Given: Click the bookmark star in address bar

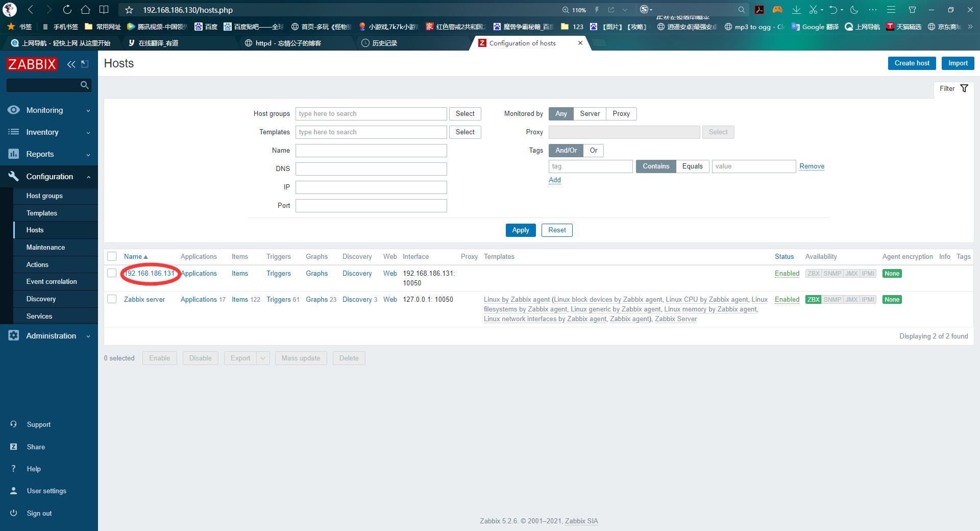Looking at the screenshot, I should (129, 10).
